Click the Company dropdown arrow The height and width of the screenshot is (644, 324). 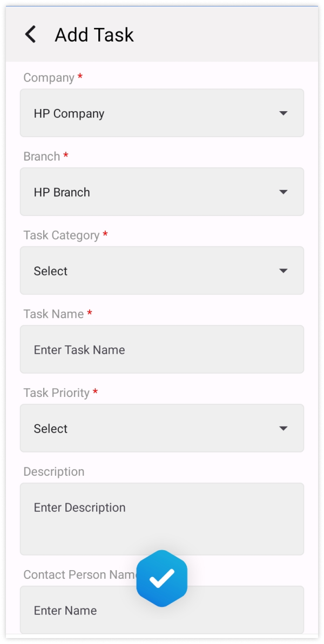283,113
